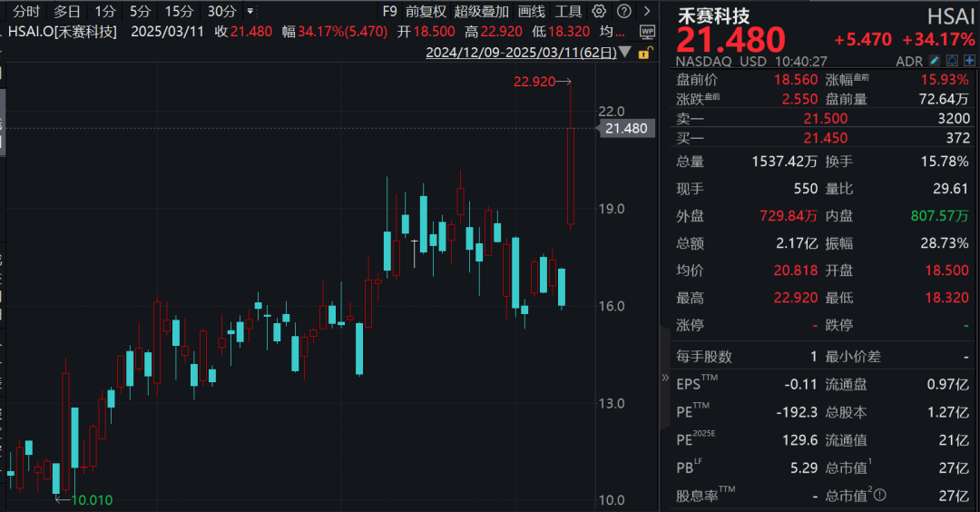Click the 现手 550 value
The height and width of the screenshot is (512, 980).
806,189
